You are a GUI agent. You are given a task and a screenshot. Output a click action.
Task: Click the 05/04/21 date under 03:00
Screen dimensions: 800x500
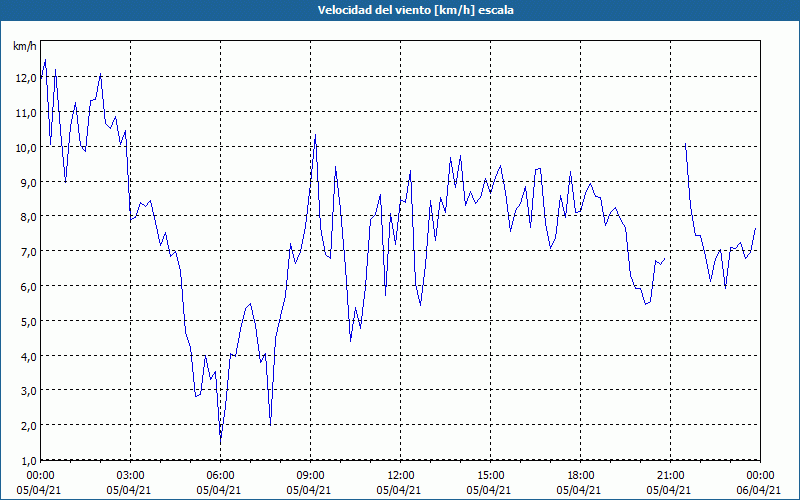(x=129, y=490)
